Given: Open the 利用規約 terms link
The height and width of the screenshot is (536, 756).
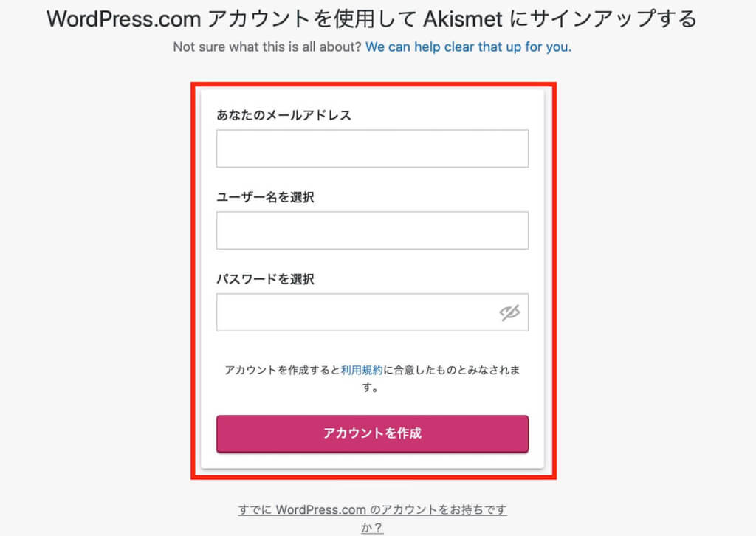Looking at the screenshot, I should (x=362, y=370).
